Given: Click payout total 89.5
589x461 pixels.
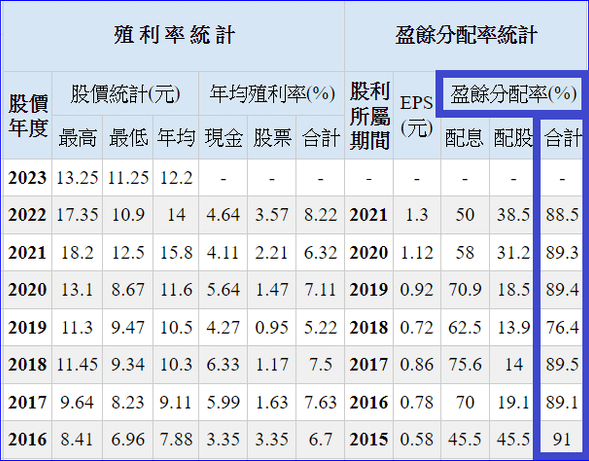Looking at the screenshot, I should tap(562, 364).
